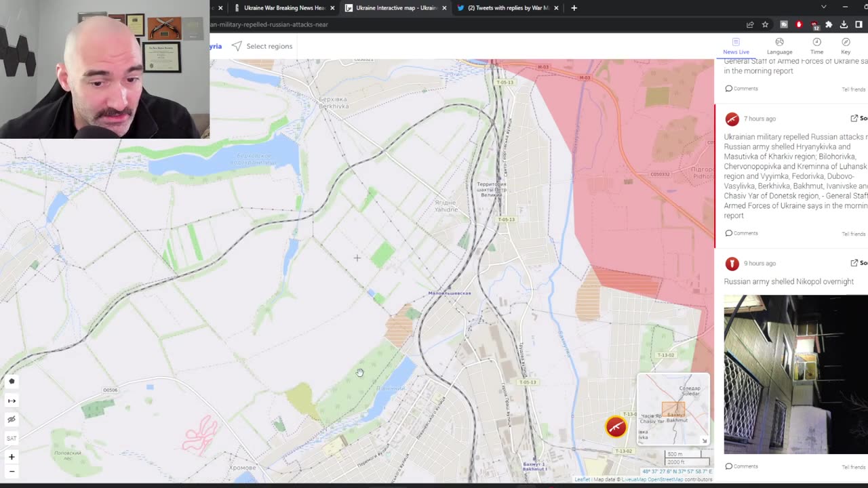Open the browser extensions puzzle icon
The height and width of the screenshot is (488, 868).
(x=829, y=24)
